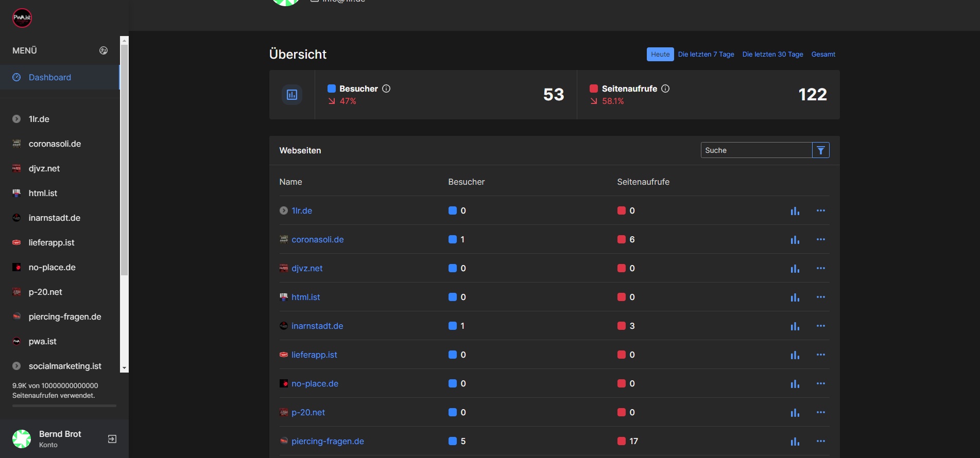Open html.ist link in Webseiten table
980x458 pixels.
click(x=305, y=297)
